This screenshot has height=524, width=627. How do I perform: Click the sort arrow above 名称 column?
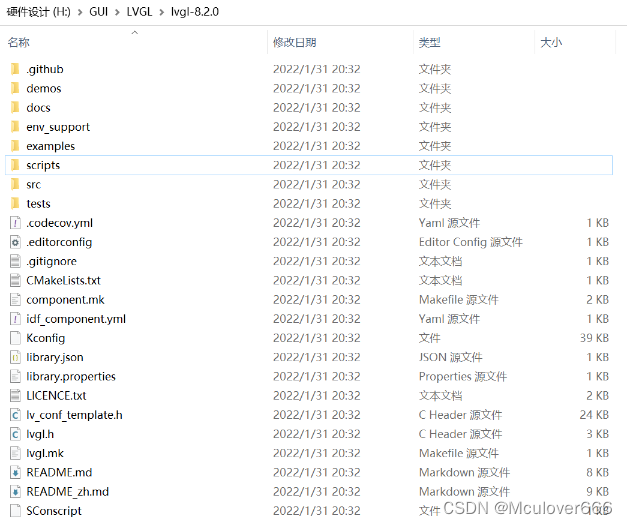[135, 32]
